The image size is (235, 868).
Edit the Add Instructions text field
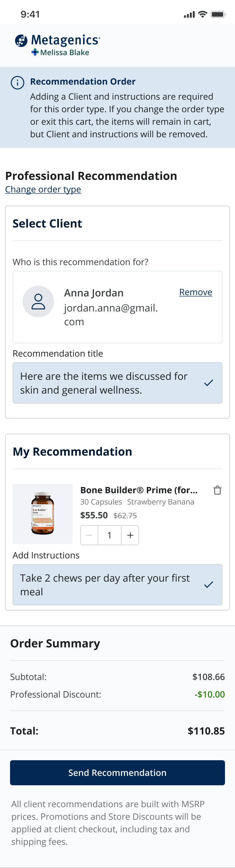pos(117,585)
